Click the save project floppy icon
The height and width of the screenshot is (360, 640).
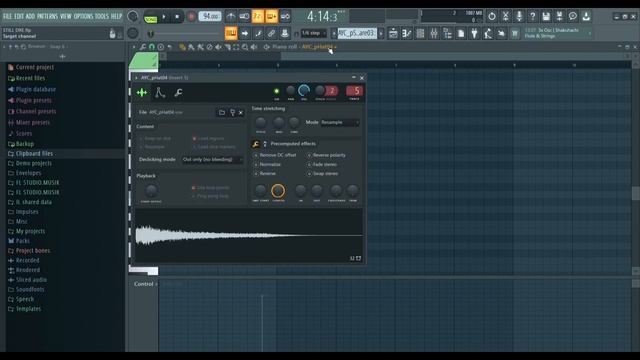click(x=546, y=16)
